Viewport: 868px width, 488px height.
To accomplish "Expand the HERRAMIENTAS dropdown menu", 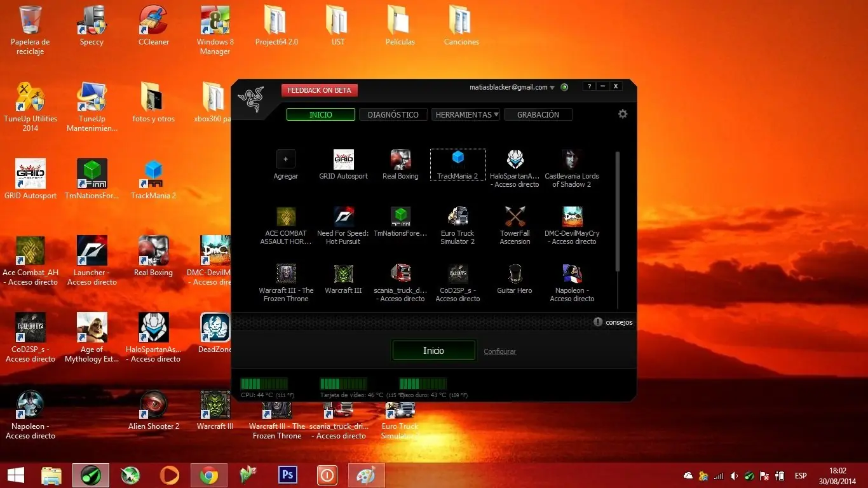I will click(466, 114).
